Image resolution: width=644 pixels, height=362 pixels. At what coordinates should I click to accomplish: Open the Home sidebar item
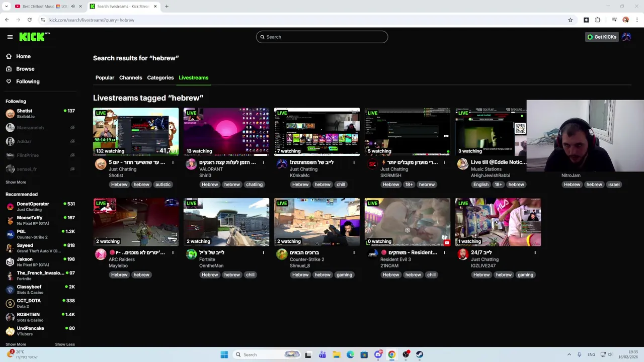pos(23,56)
